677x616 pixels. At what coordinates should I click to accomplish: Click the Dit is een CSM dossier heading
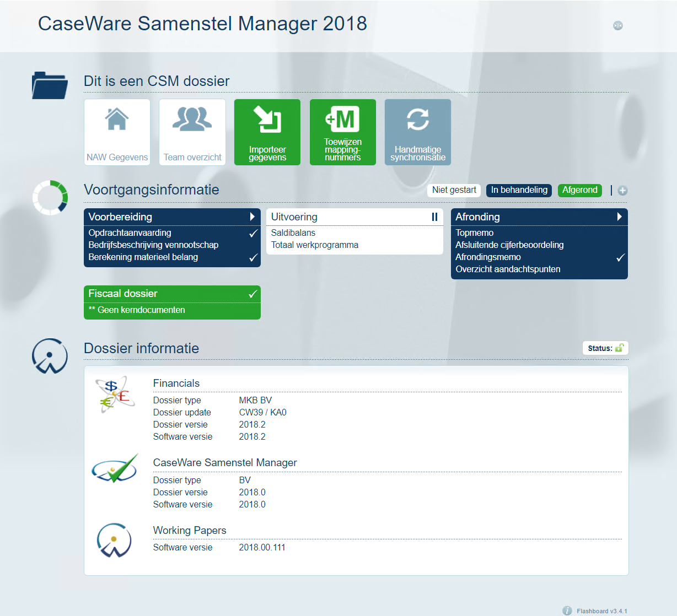tap(157, 81)
